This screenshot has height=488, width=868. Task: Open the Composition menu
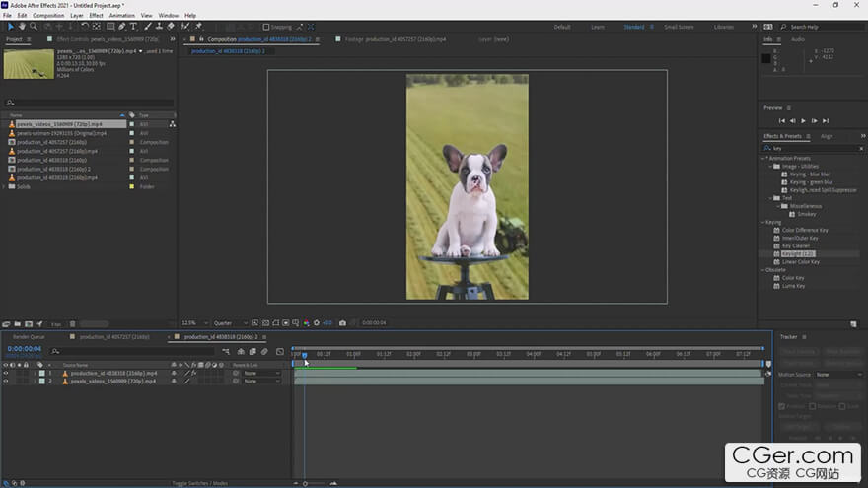coord(48,16)
